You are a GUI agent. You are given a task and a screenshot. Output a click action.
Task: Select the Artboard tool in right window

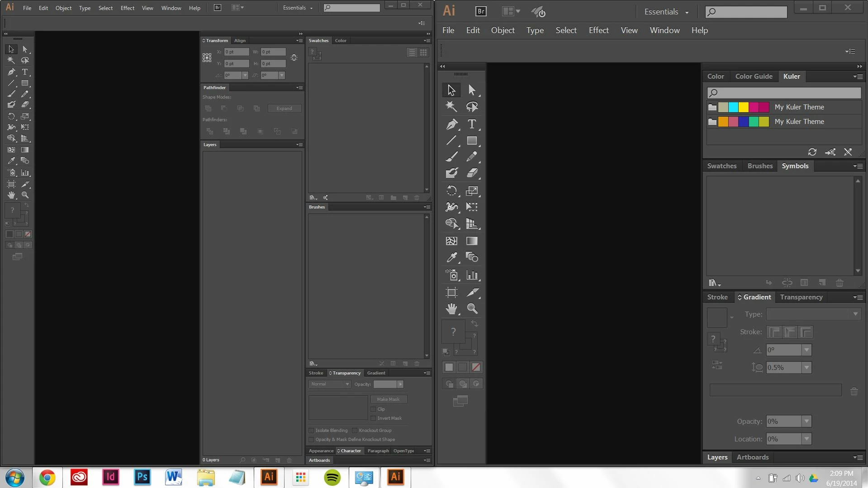coord(451,292)
